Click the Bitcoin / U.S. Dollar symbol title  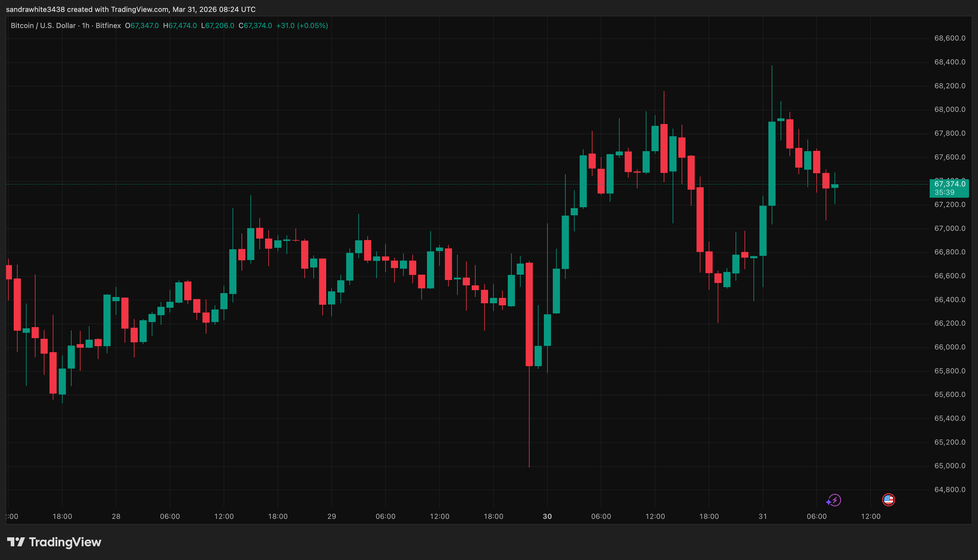[x=43, y=26]
